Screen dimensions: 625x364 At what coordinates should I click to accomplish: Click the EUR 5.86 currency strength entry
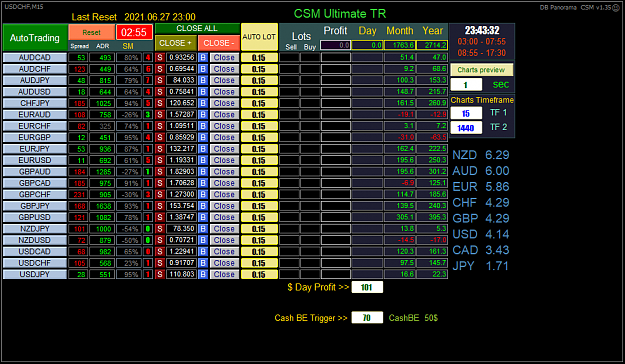click(x=481, y=187)
